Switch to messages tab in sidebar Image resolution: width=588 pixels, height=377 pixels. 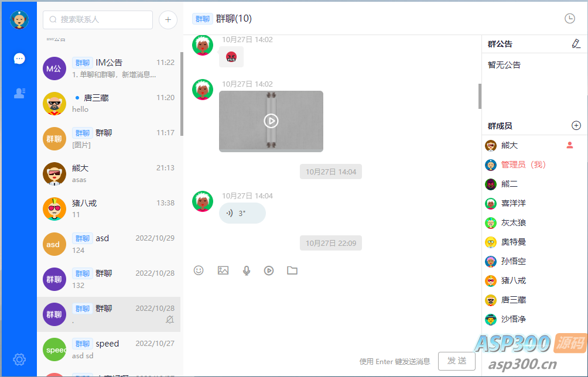click(x=19, y=59)
